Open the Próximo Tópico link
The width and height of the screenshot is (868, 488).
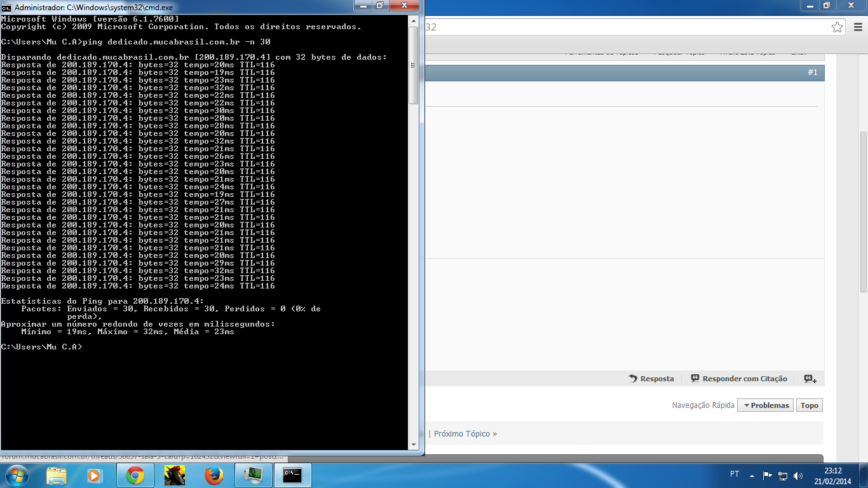465,434
